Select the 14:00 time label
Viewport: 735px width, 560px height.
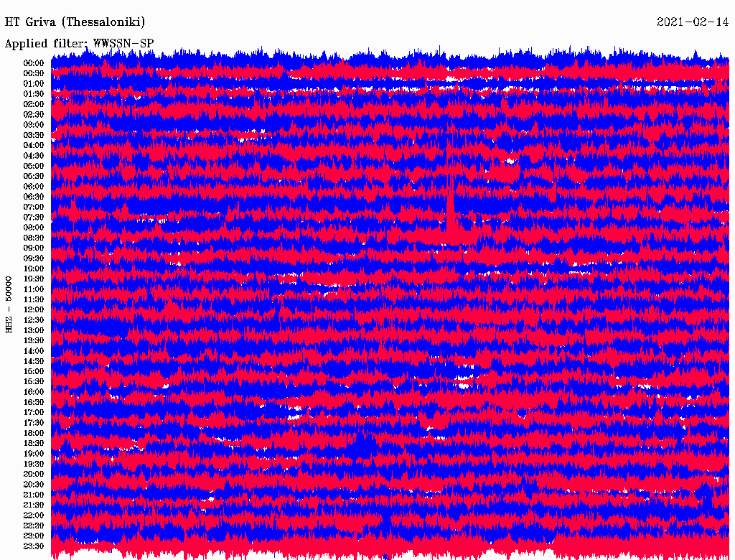pyautogui.click(x=34, y=351)
